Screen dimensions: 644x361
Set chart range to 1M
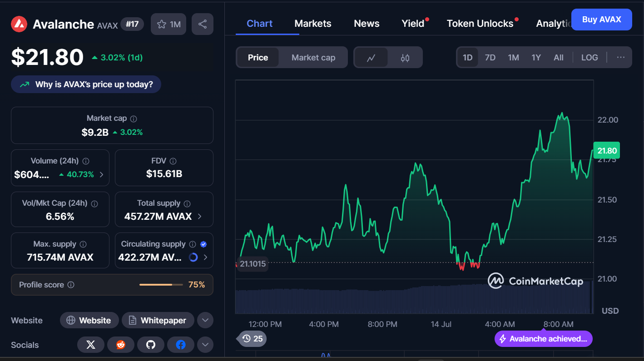(514, 58)
